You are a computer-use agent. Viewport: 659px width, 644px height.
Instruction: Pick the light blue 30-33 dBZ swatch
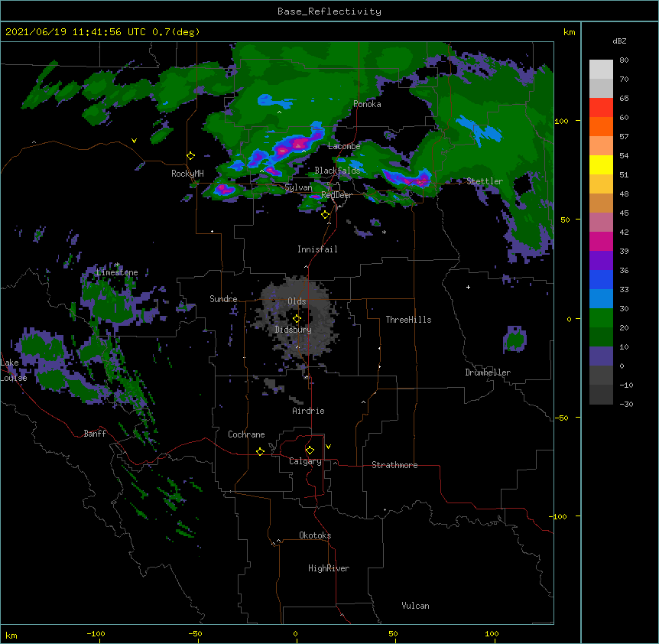601,298
